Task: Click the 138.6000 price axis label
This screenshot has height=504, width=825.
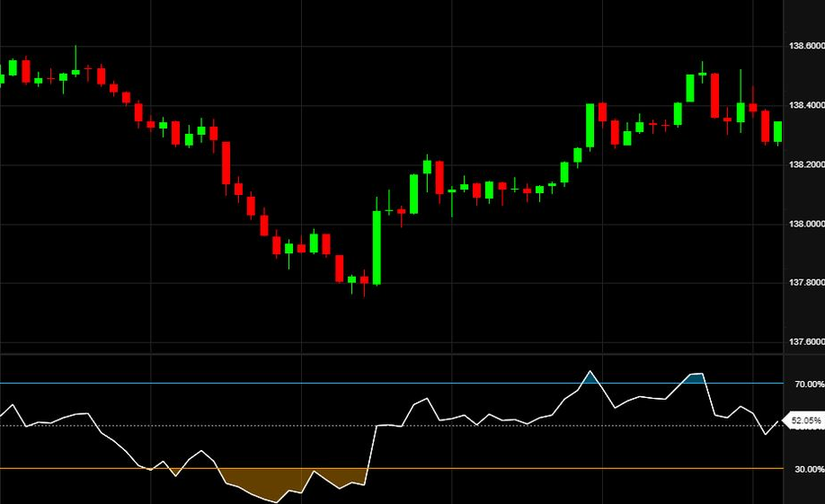Action: (807, 47)
